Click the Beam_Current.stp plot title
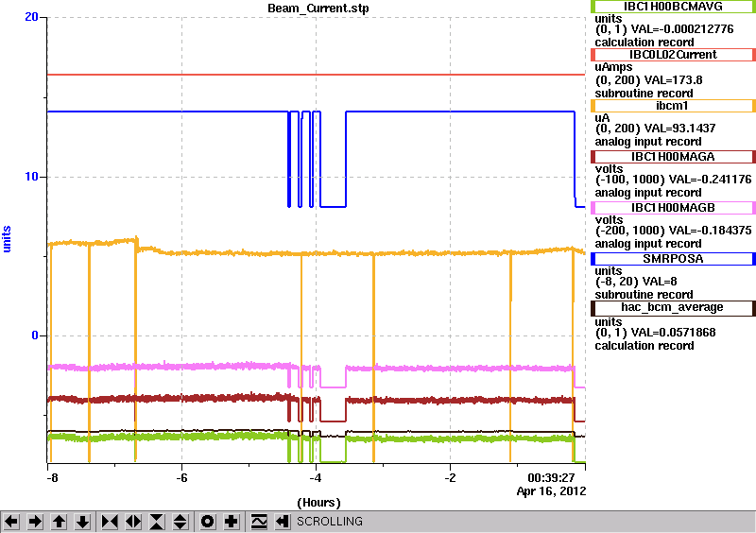 (318, 9)
